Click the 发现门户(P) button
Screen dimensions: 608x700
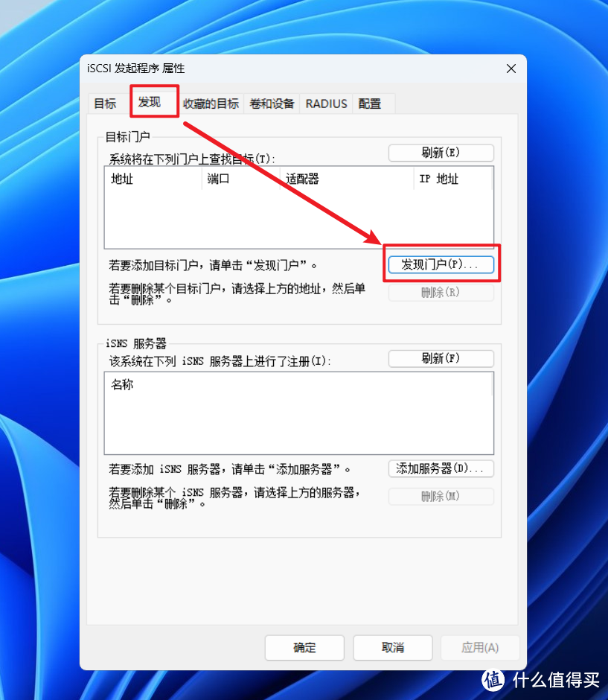pos(441,264)
